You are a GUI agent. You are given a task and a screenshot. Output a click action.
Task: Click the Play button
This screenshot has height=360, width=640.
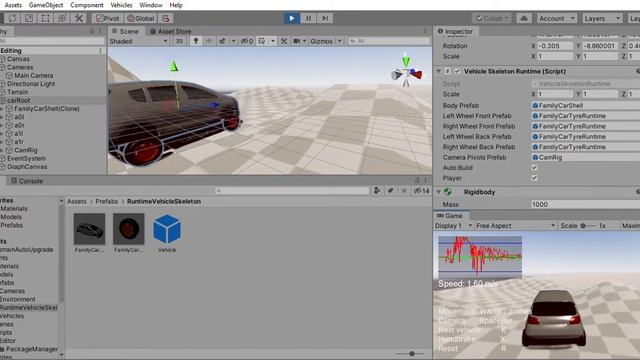click(x=291, y=18)
